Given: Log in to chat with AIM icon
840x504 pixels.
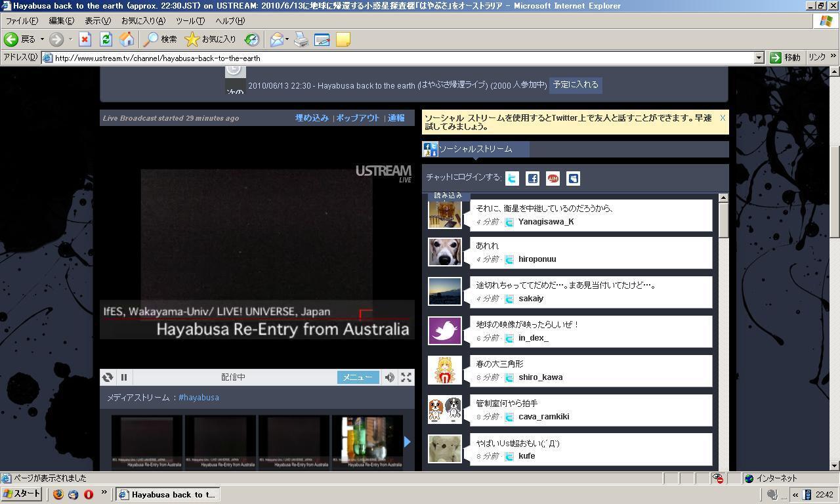Looking at the screenshot, I should tap(553, 178).
